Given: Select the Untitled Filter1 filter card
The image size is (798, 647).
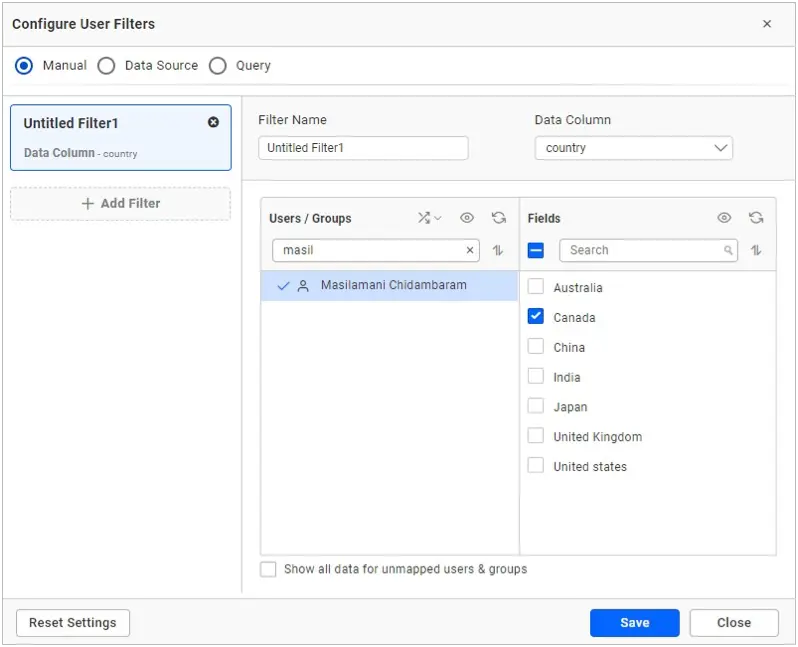Looking at the screenshot, I should [x=121, y=137].
